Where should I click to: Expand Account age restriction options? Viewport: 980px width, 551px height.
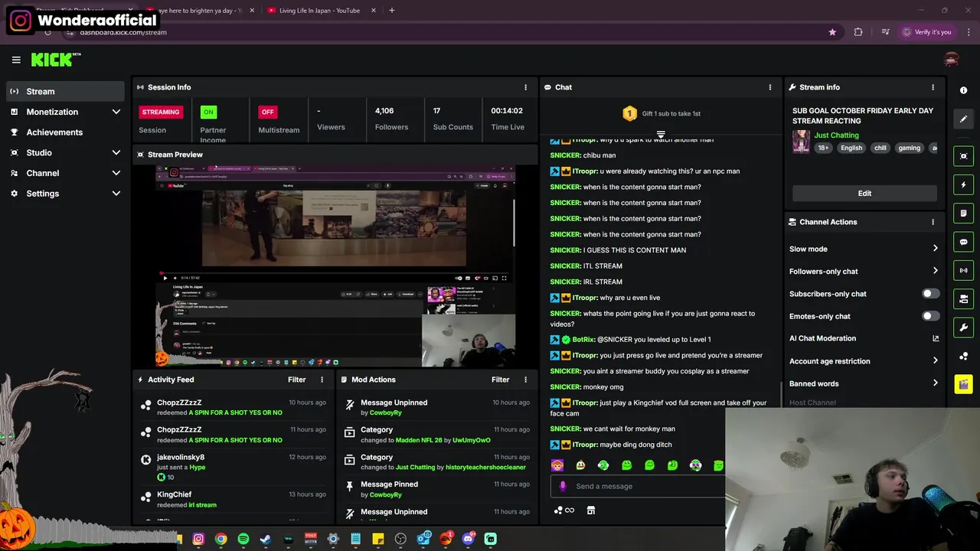pos(935,361)
